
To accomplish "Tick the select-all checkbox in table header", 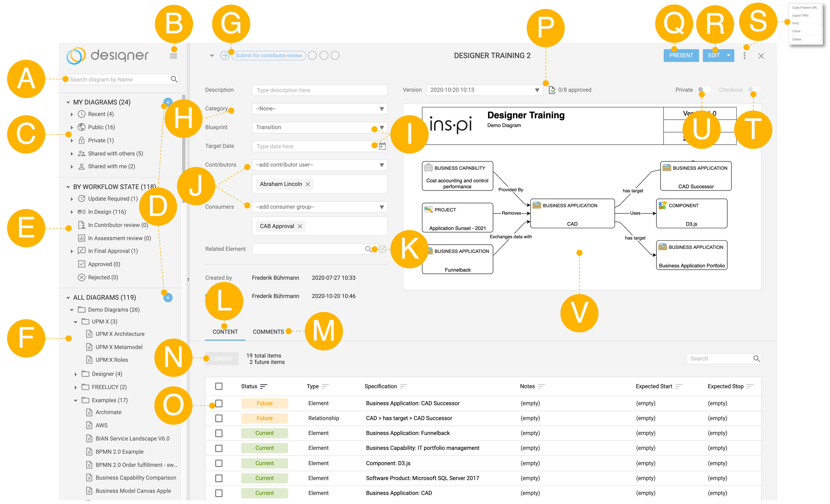I will (x=219, y=386).
